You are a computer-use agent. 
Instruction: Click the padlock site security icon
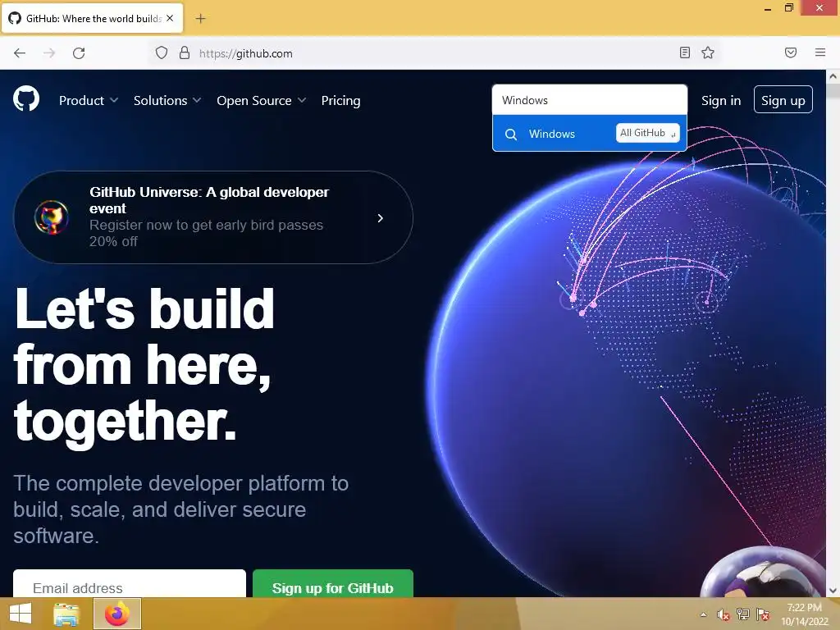(x=185, y=53)
